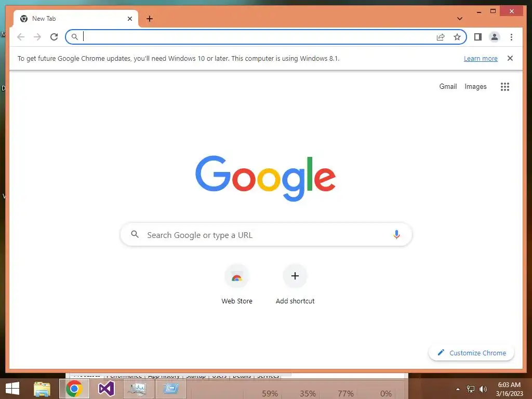Open the Web Store shortcut
532x399 pixels.
tap(237, 284)
